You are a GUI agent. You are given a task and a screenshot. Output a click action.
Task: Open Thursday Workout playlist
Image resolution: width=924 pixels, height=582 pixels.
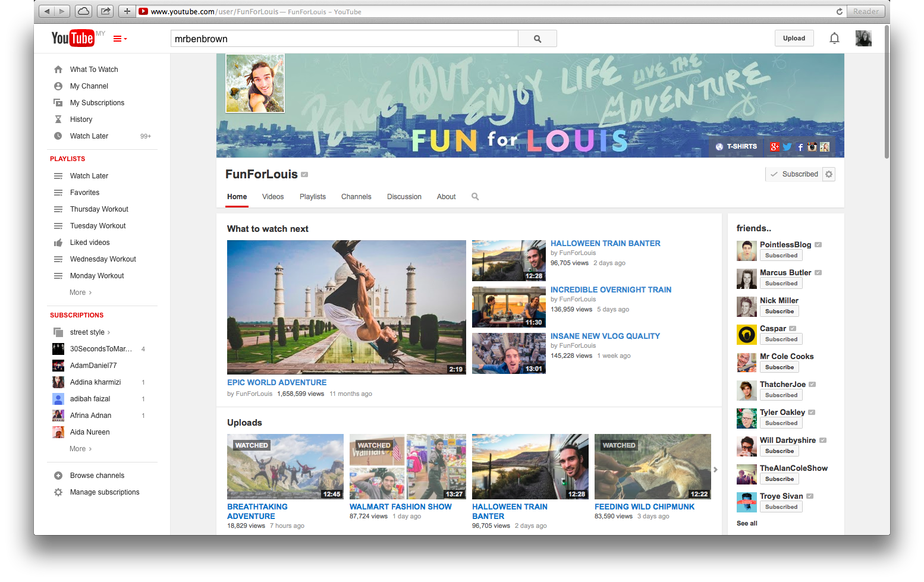pyautogui.click(x=99, y=209)
